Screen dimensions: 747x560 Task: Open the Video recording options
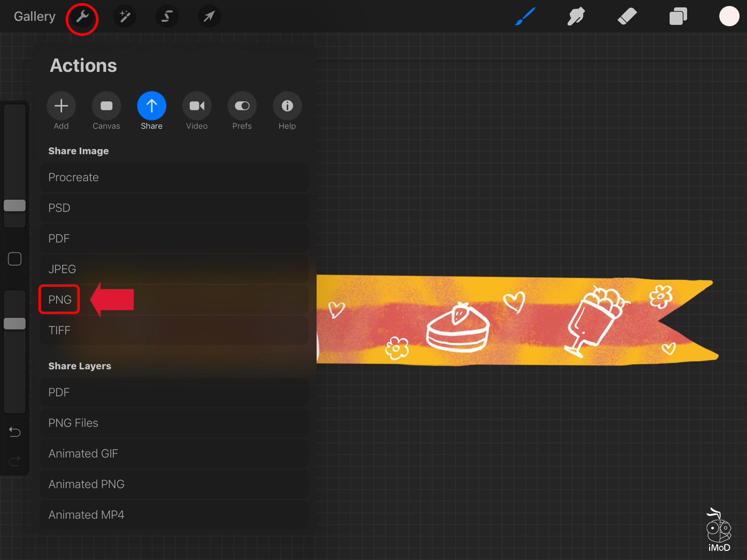(x=196, y=106)
